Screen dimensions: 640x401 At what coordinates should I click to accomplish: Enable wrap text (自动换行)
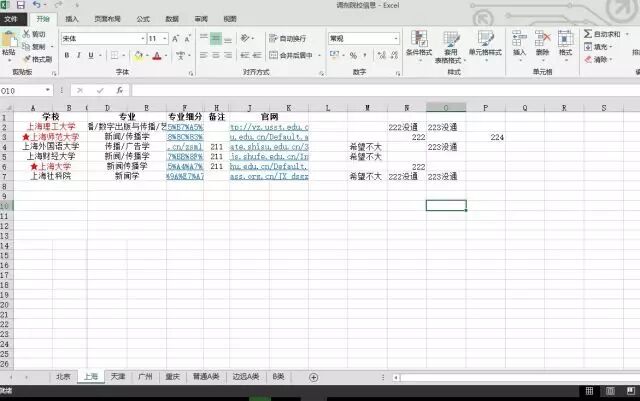coord(288,38)
